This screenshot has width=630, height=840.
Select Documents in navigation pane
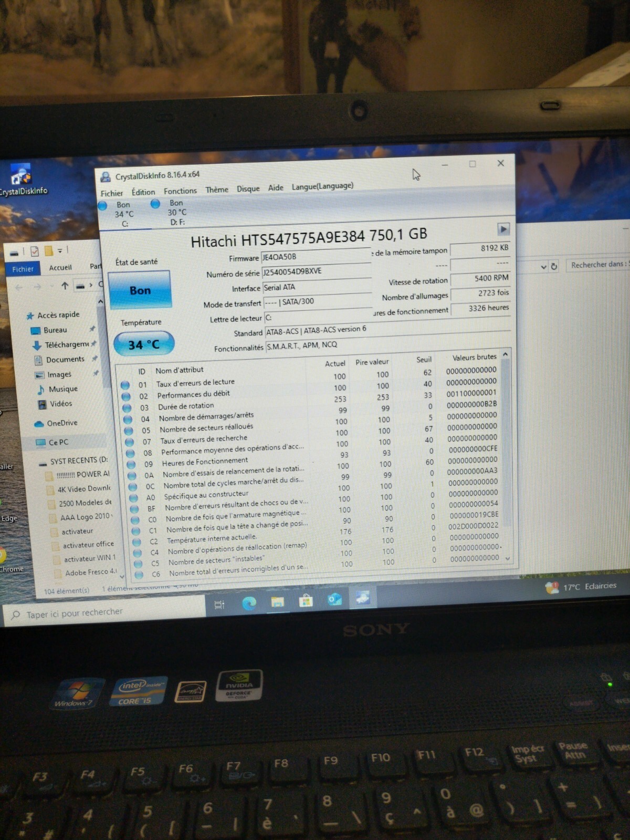65,359
